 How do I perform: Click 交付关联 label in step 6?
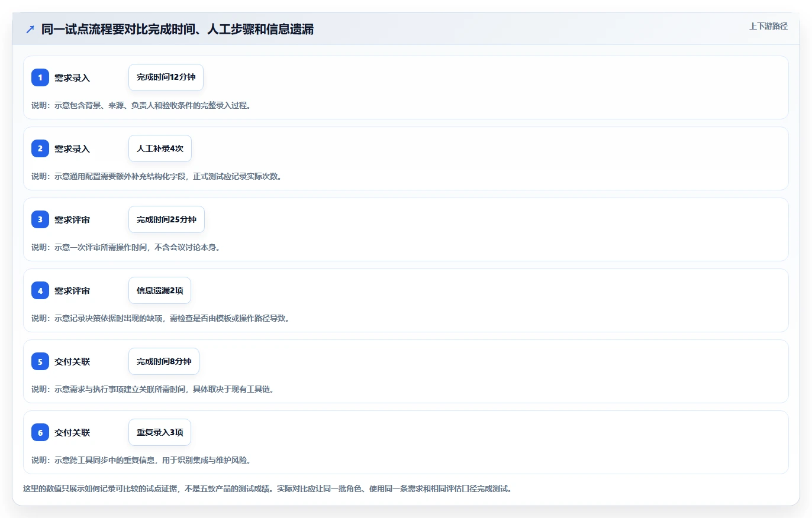click(x=72, y=432)
